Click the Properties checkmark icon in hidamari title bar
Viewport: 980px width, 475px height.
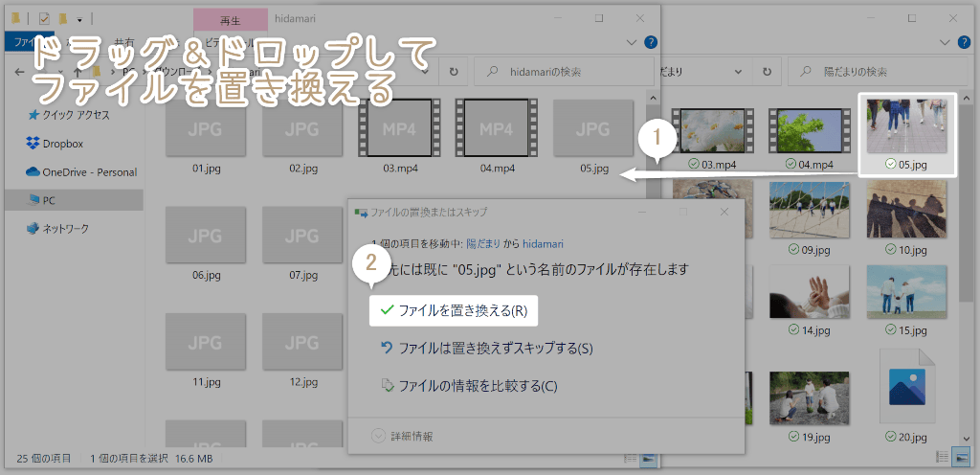pyautogui.click(x=44, y=18)
